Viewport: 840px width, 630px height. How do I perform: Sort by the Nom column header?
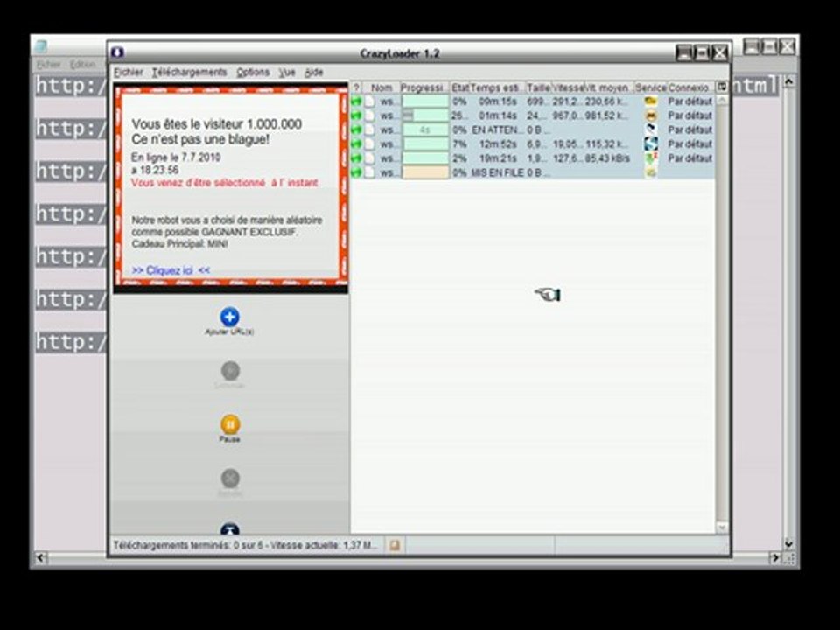click(x=381, y=87)
